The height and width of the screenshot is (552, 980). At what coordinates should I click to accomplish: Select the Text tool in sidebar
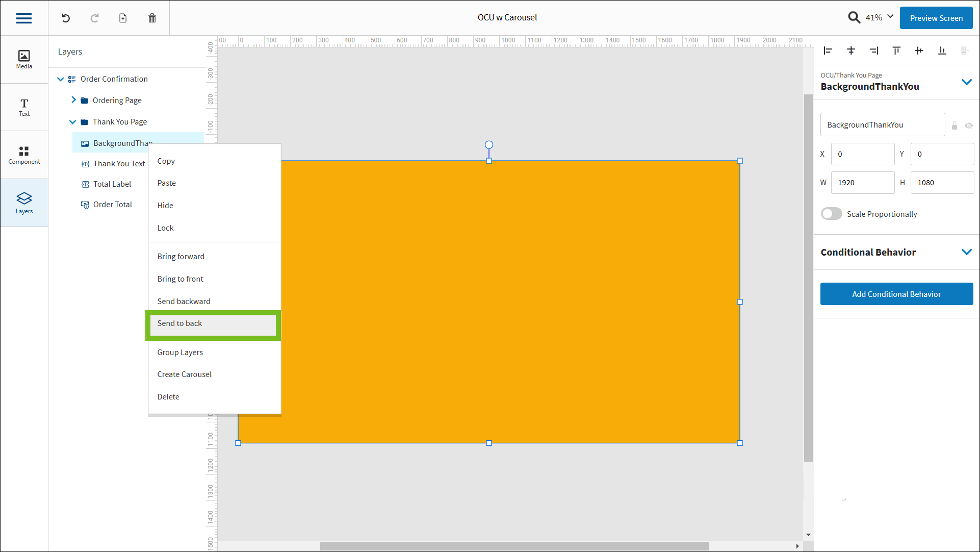pyautogui.click(x=24, y=107)
